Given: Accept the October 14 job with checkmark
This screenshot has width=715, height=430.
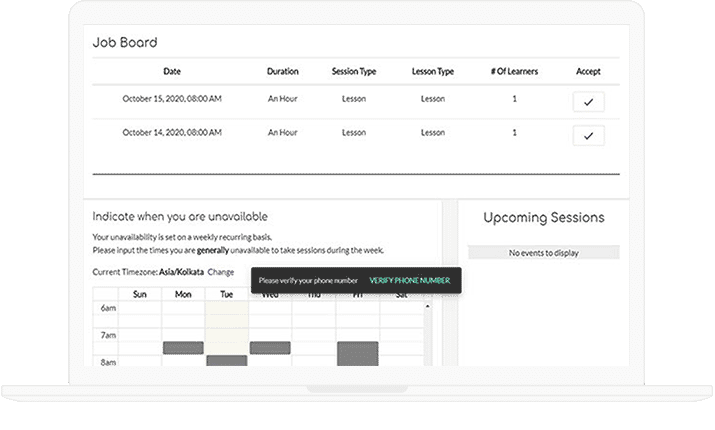Looking at the screenshot, I should point(588,135).
